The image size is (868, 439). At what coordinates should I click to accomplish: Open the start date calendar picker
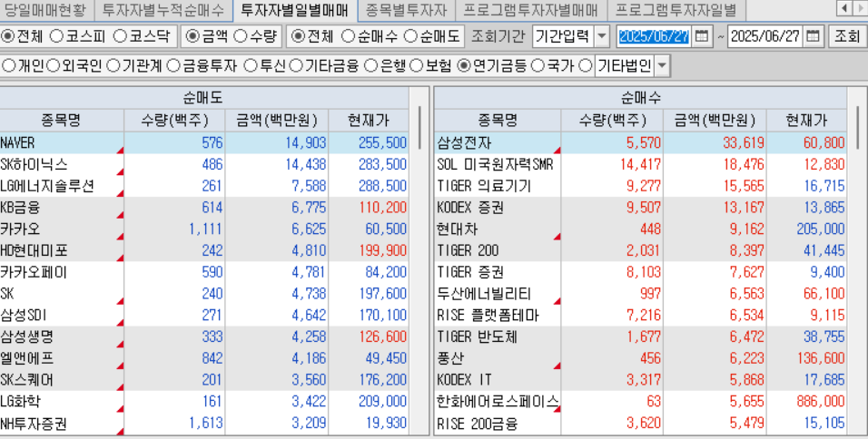(701, 36)
